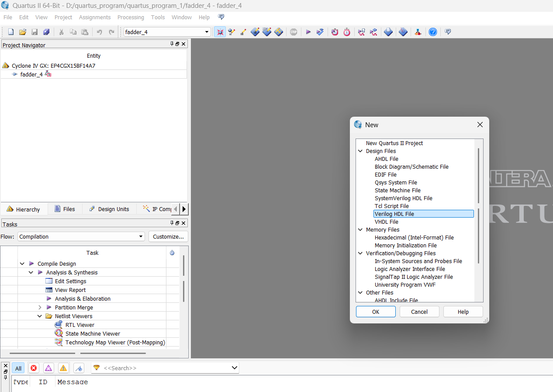Click the Save diskette icon in toolbar
Screen dimensions: 553x392
coord(35,32)
